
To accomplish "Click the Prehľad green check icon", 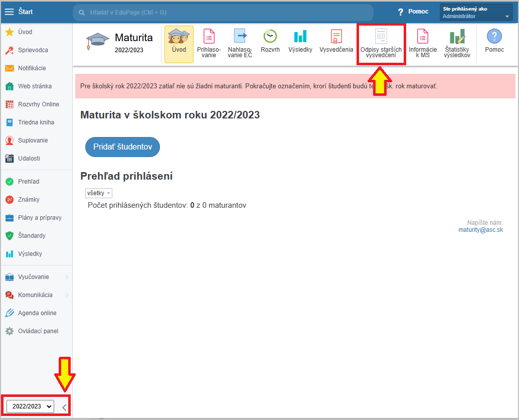I will (x=10, y=182).
